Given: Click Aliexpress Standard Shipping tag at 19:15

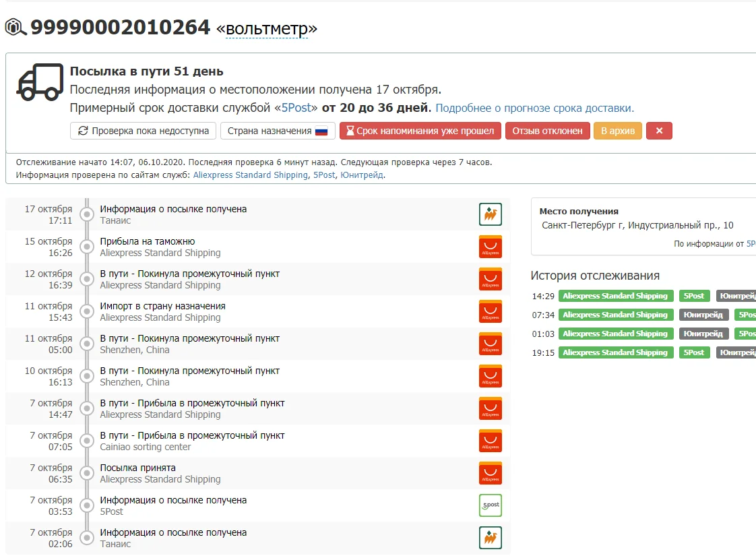Looking at the screenshot, I should 616,352.
